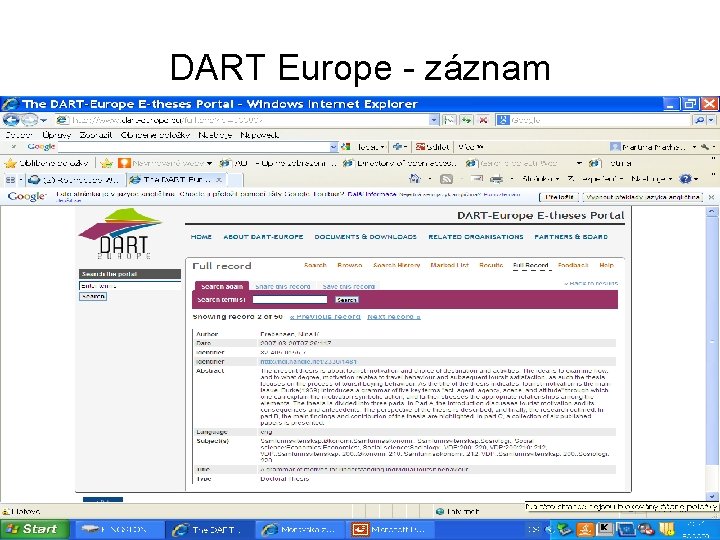Open the Directory of open access favorite link
This screenshot has width=720, height=540.
[400, 163]
